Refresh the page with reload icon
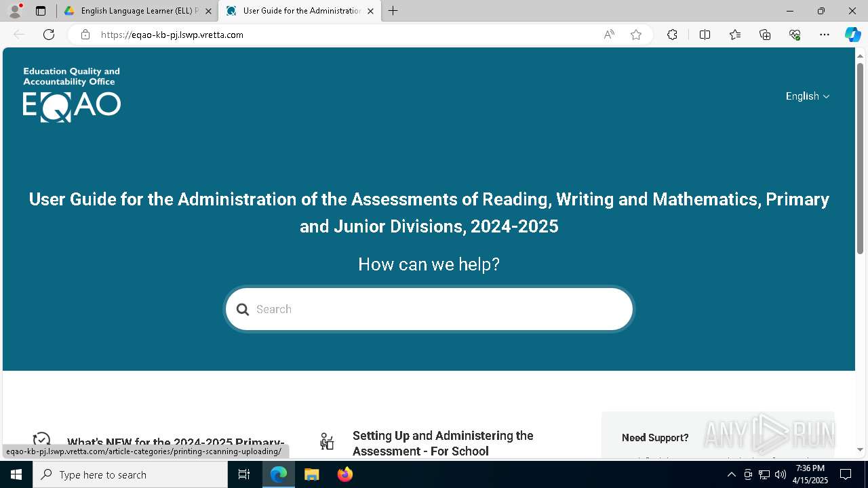The image size is (868, 488). coord(49,35)
